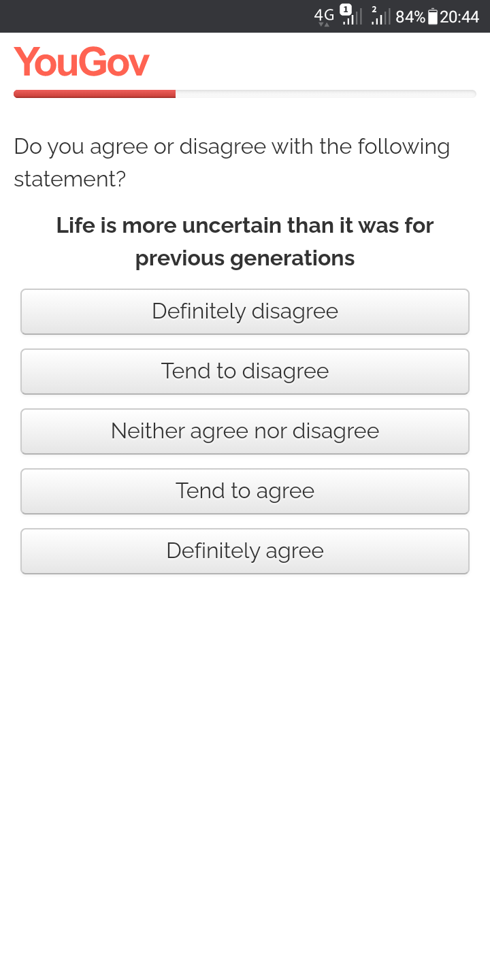
Task: Answer with Definitely agree
Action: pos(245,551)
